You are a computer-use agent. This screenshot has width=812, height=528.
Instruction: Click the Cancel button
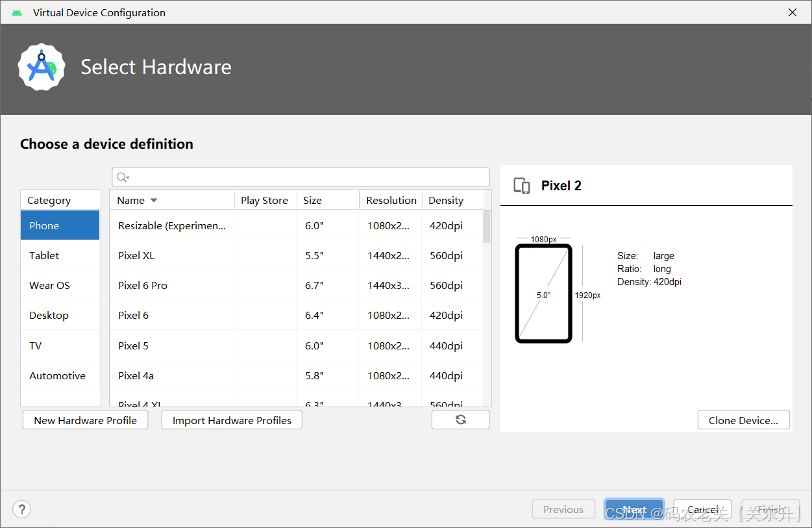point(702,509)
